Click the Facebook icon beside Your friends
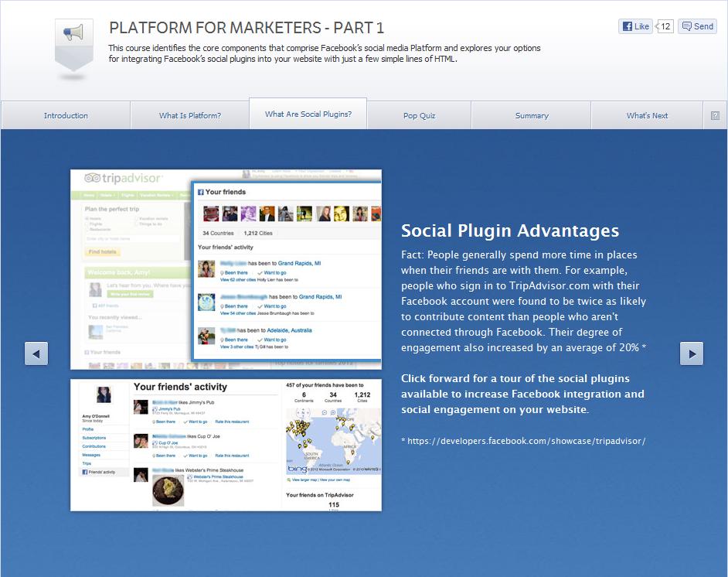 click(x=201, y=192)
